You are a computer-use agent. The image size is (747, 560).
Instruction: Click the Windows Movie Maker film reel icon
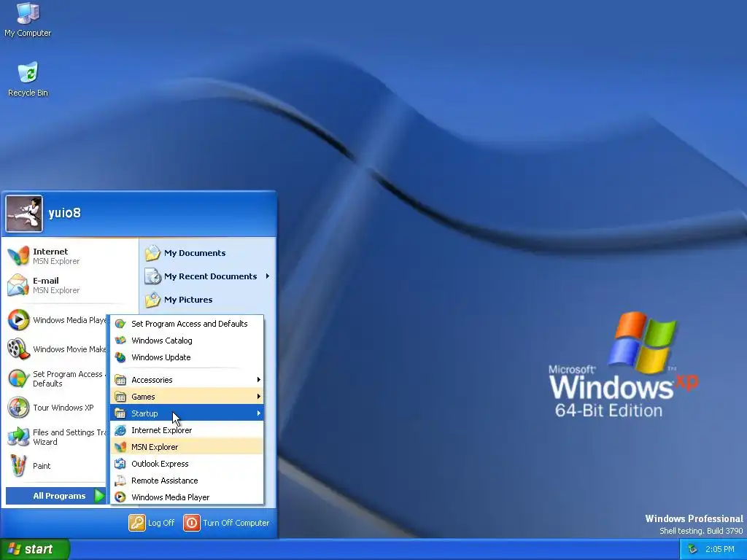[18, 349]
